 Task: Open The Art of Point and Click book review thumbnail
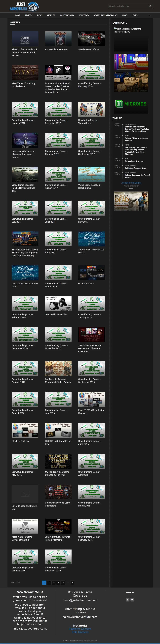[25, 39]
